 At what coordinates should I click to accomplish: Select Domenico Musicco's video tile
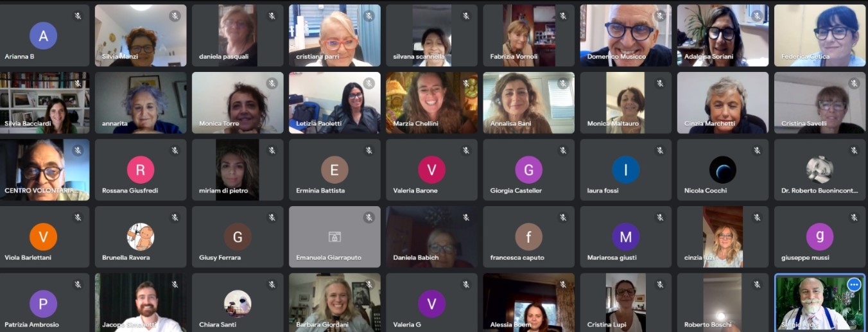626,35
